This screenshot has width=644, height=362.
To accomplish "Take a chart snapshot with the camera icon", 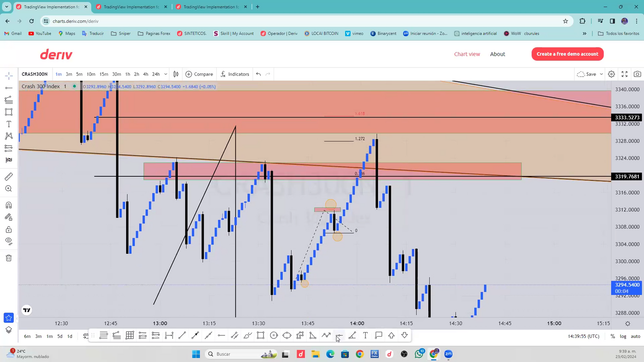I will [x=637, y=74].
